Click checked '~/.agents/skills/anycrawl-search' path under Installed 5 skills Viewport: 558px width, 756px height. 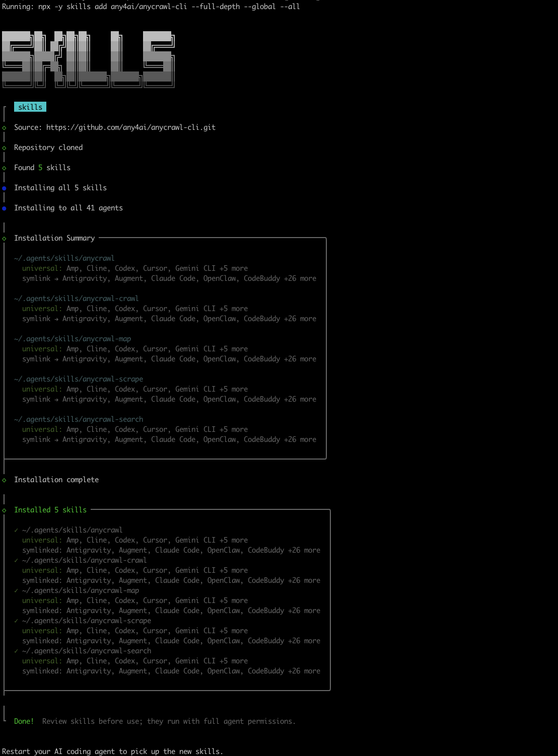(87, 651)
